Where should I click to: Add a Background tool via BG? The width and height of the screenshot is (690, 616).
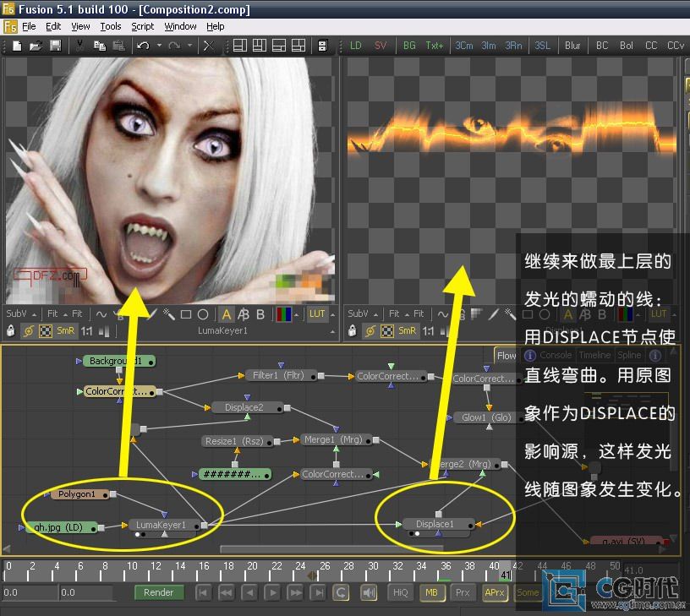[409, 46]
